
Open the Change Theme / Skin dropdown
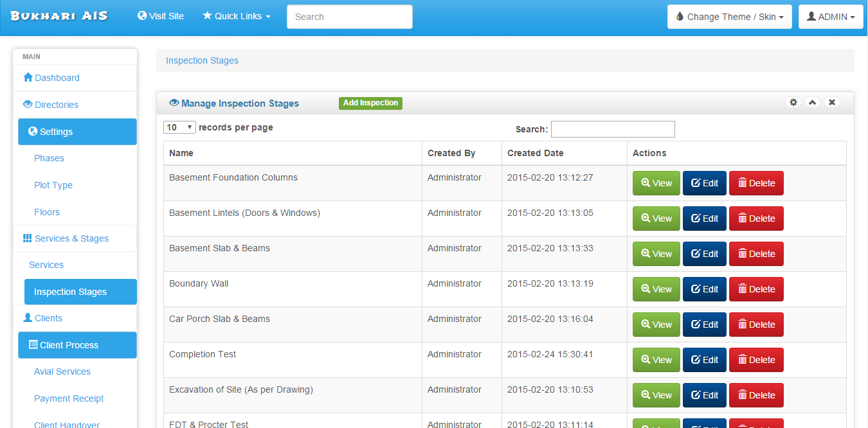pyautogui.click(x=729, y=17)
